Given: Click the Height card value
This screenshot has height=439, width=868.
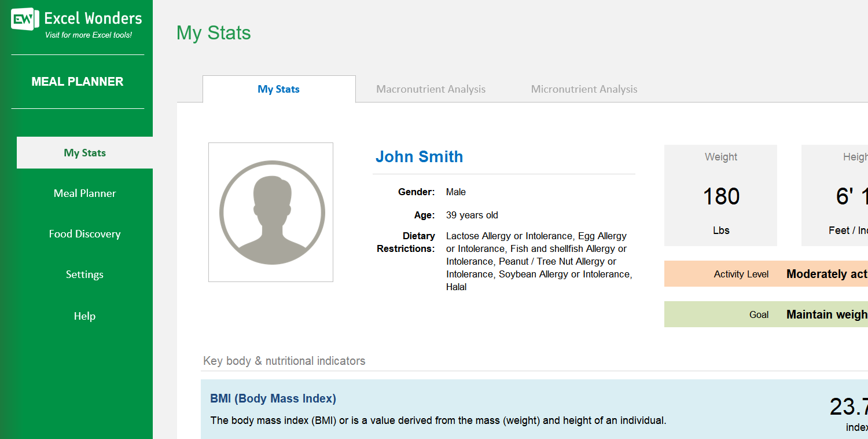Looking at the screenshot, I should (x=851, y=197).
